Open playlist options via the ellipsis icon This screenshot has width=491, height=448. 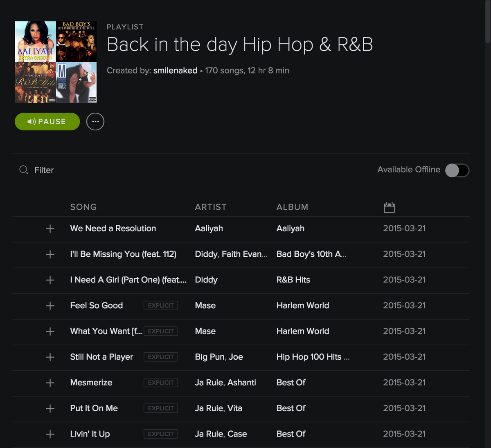click(95, 121)
